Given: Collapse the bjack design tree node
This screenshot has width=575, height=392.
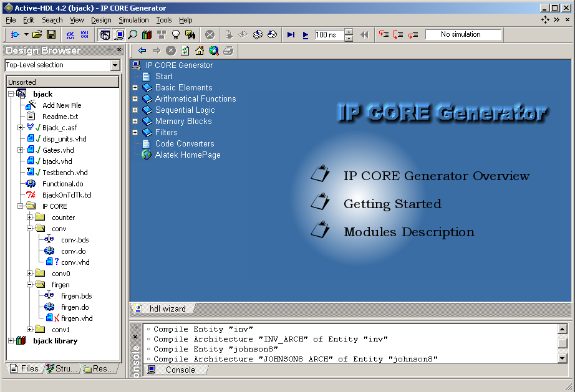Looking at the screenshot, I should coord(11,93).
